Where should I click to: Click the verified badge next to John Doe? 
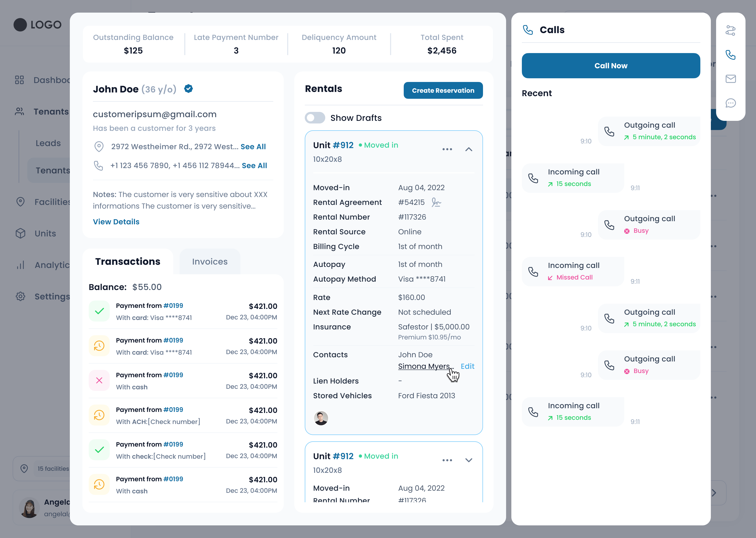188,89
